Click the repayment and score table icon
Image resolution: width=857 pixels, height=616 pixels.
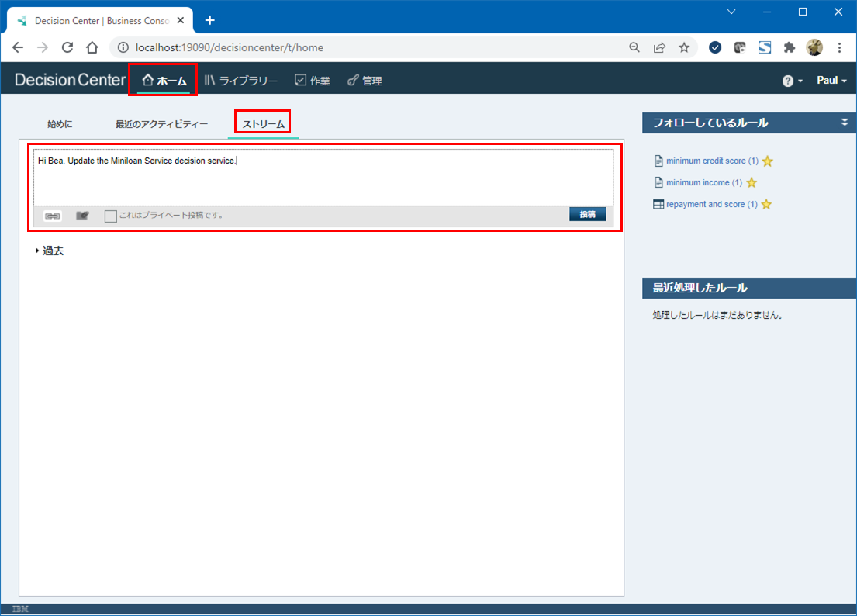click(658, 204)
